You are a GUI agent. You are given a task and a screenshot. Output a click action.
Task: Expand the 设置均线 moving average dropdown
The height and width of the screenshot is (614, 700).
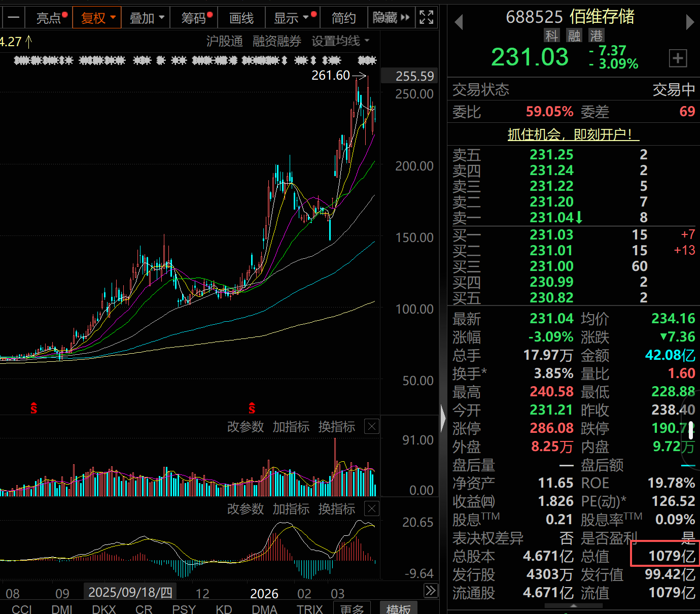click(x=340, y=41)
